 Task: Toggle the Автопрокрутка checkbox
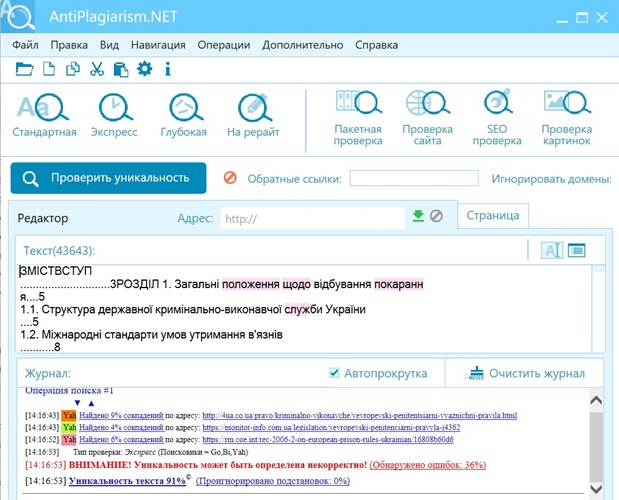[334, 373]
